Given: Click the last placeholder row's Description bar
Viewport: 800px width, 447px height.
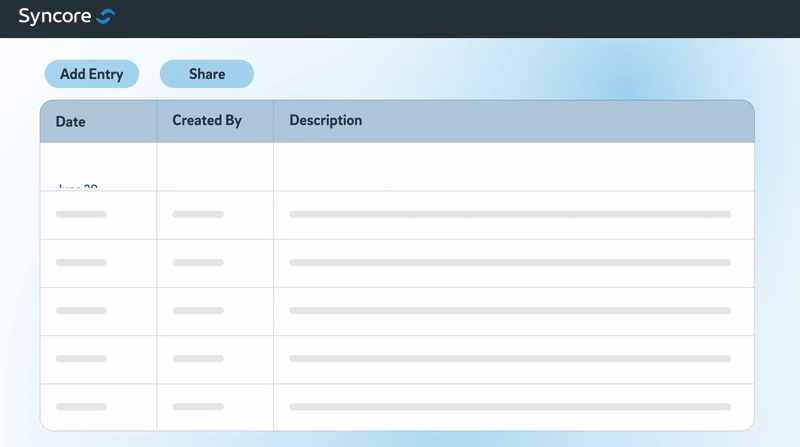Looking at the screenshot, I should click(x=510, y=407).
